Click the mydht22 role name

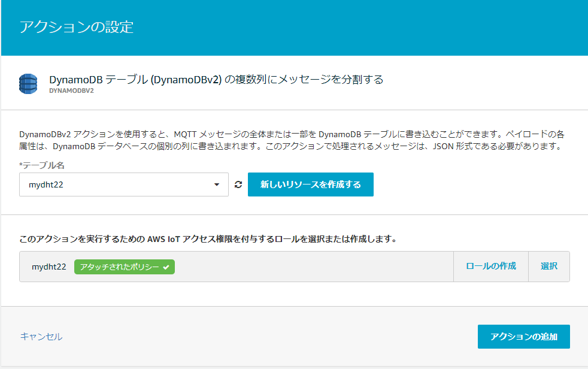pos(49,267)
